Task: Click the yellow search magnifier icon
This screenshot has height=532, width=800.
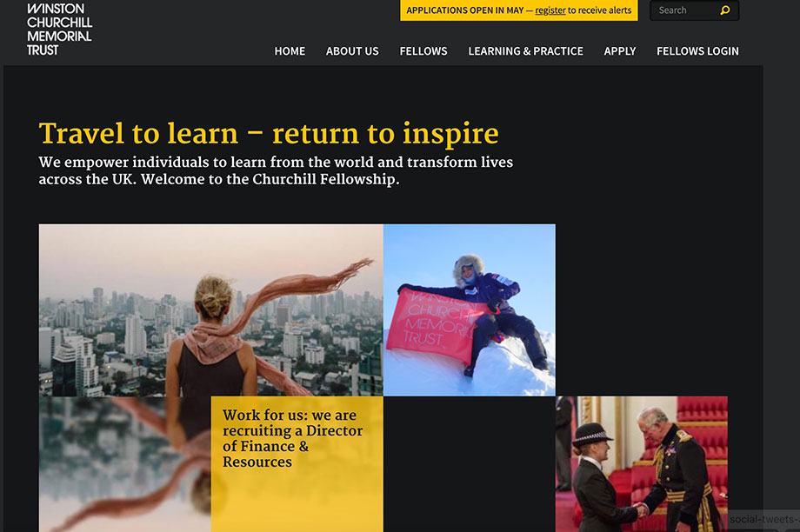Action: point(725,10)
